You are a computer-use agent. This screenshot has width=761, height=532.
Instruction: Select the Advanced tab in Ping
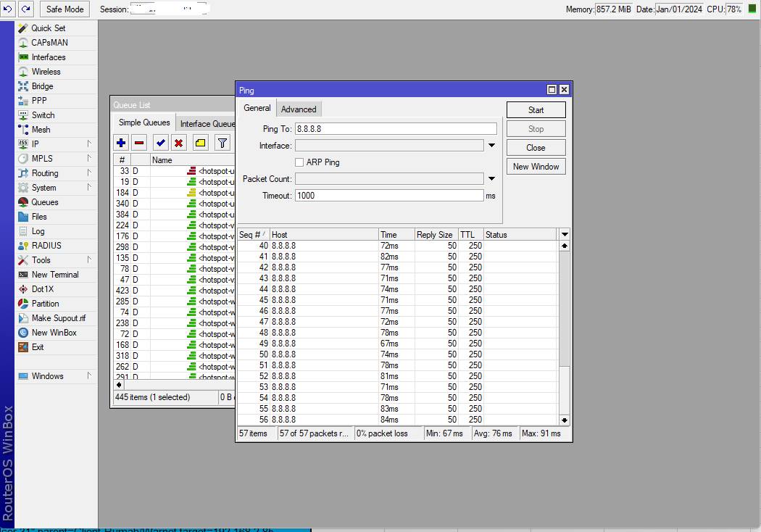coord(299,109)
